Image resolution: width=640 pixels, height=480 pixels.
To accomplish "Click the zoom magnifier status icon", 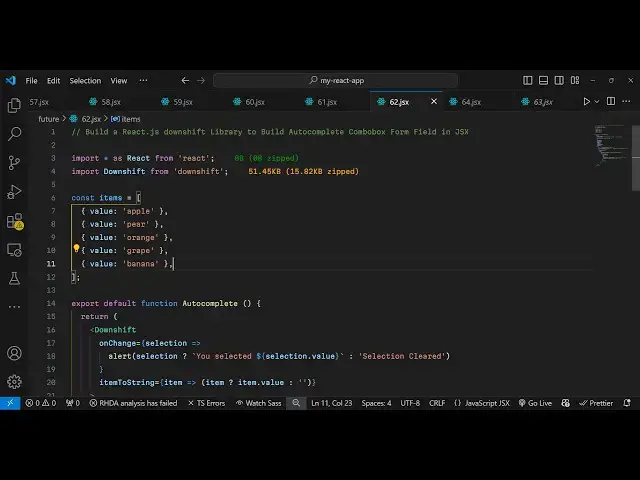I will pos(296,403).
